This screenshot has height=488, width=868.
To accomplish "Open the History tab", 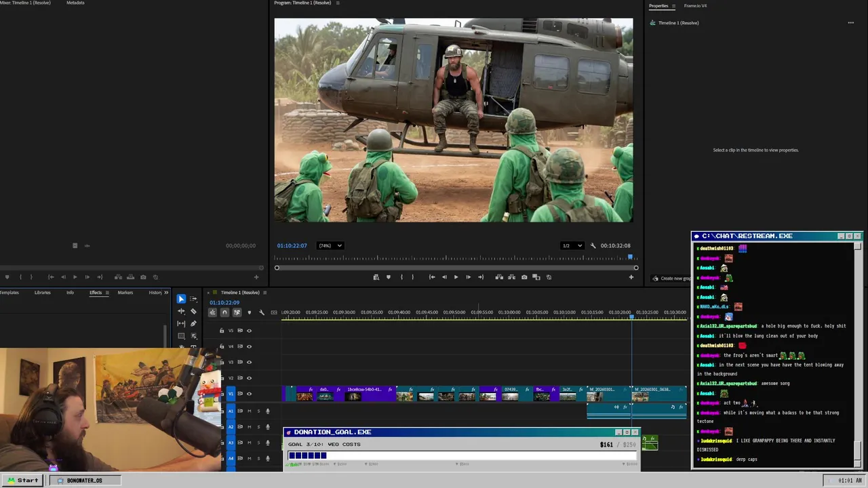I will (155, 293).
